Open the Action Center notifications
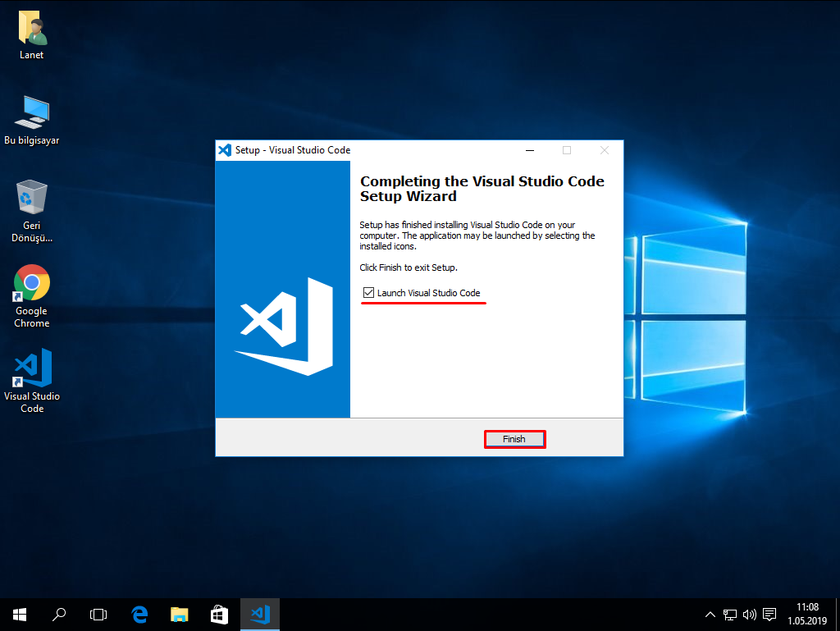 (x=769, y=614)
